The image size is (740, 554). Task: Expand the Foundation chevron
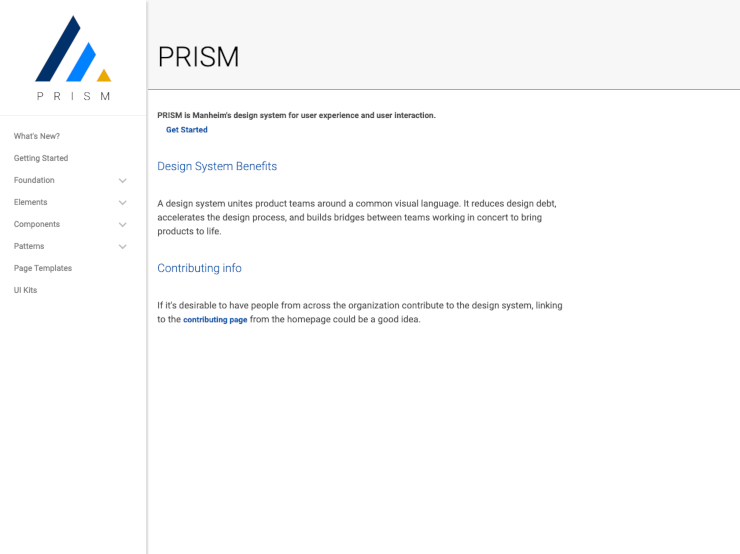[123, 181]
